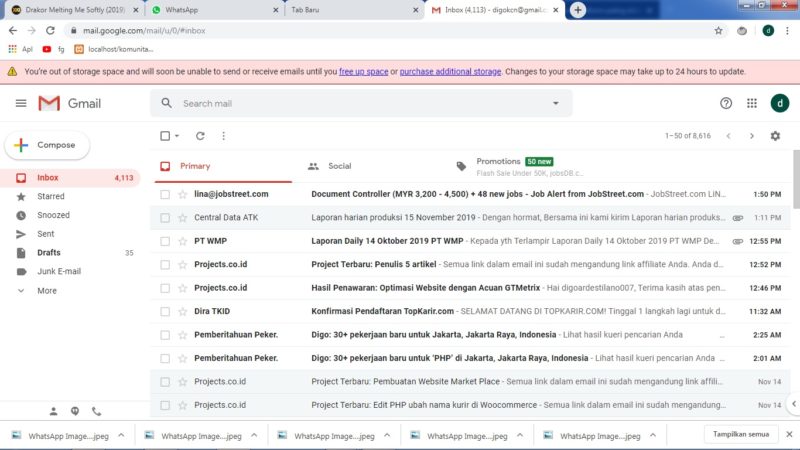Click the inbox vertical scrollbar

point(796,180)
